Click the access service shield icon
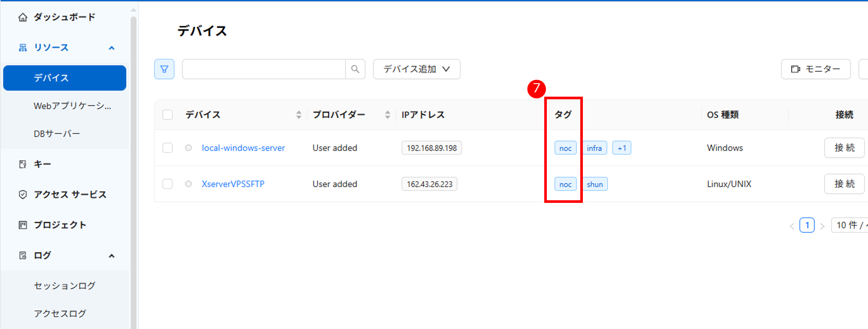 23,195
